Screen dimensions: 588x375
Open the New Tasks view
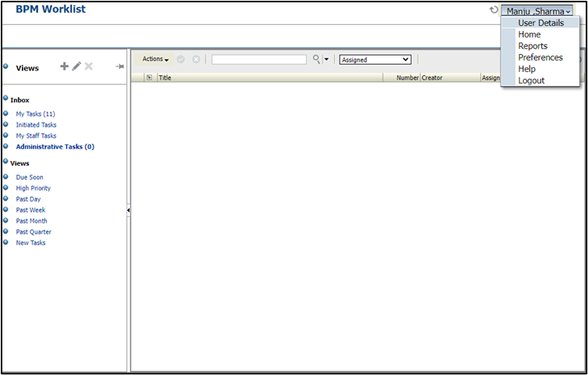(30, 243)
